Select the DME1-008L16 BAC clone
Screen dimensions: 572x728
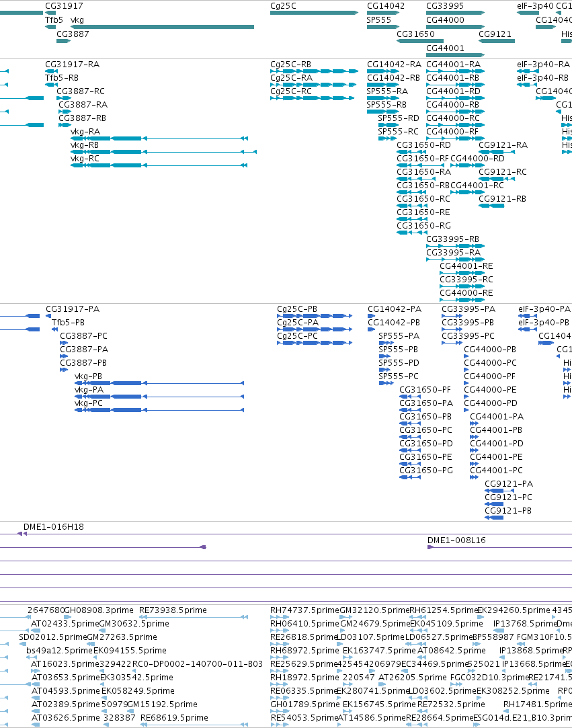[x=499, y=547]
